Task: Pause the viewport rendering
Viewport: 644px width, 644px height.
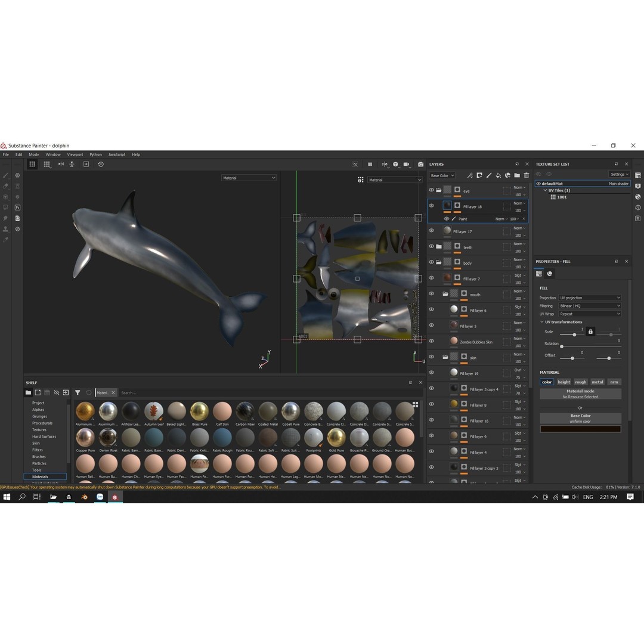Action: pyautogui.click(x=370, y=165)
